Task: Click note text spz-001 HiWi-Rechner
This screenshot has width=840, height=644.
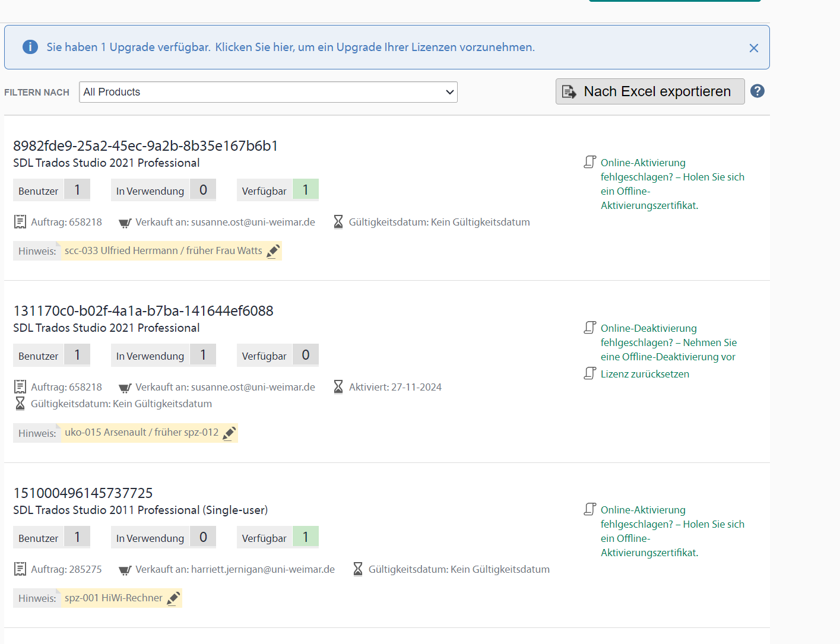Action: coord(113,598)
